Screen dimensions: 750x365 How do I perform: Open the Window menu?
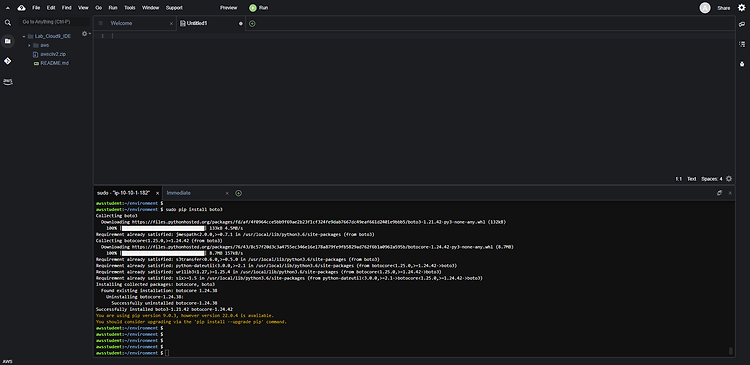tap(151, 8)
